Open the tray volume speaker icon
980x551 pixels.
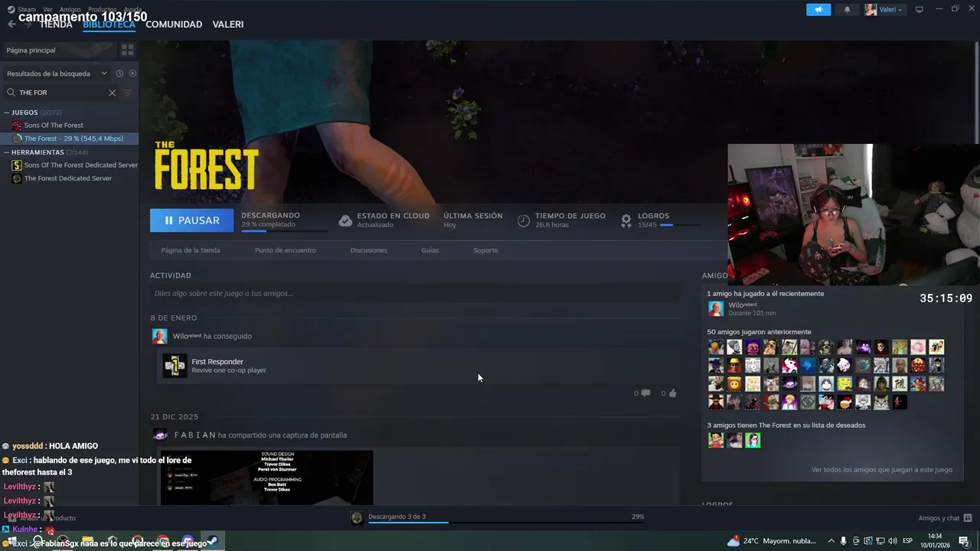click(892, 541)
